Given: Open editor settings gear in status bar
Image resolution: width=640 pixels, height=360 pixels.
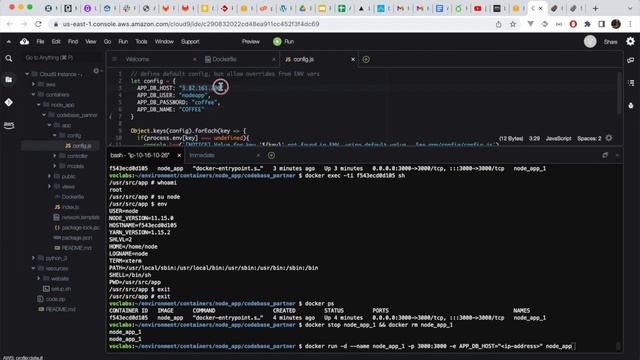Looking at the screenshot, I should coord(609,138).
